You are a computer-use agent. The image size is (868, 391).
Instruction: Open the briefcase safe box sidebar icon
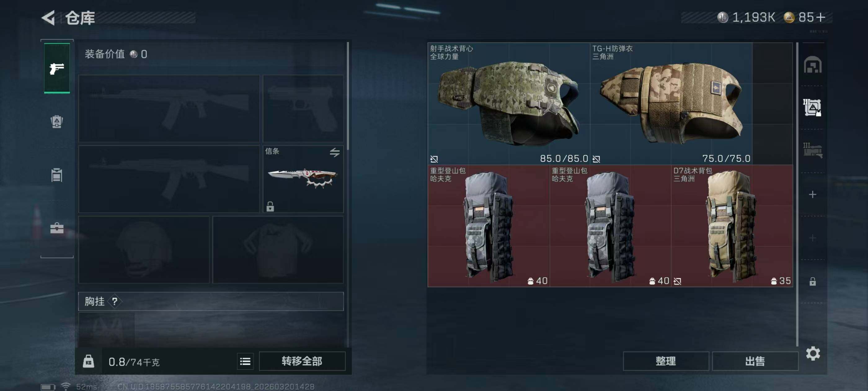(x=57, y=228)
